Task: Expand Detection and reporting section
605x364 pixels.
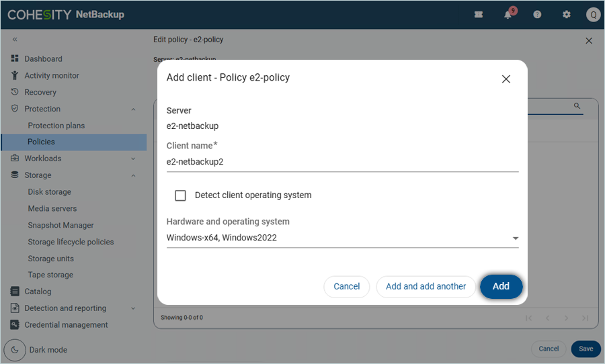Action: [133, 309]
